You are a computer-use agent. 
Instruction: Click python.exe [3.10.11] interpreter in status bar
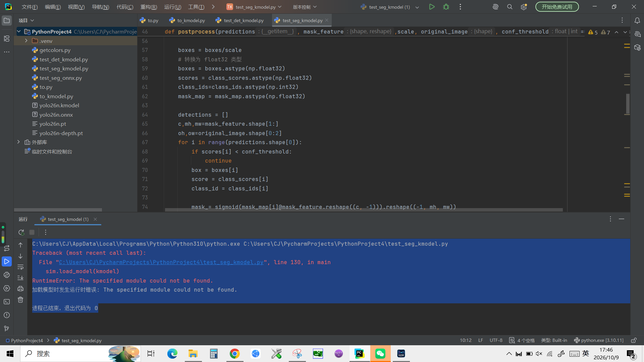[599, 341]
